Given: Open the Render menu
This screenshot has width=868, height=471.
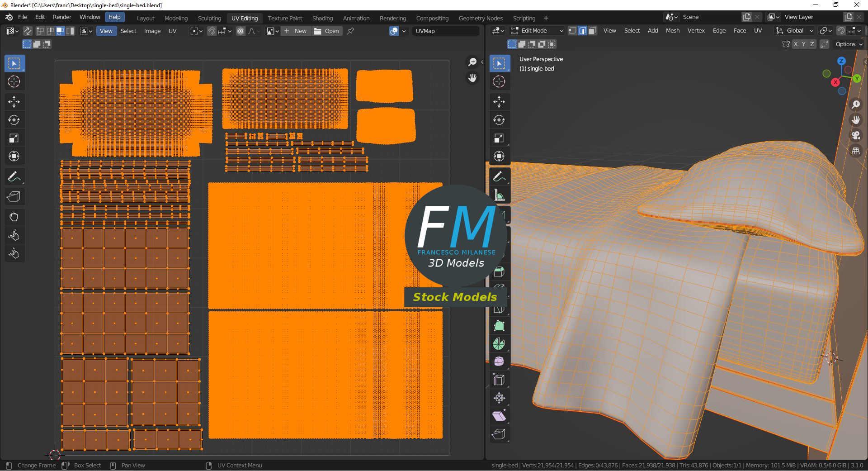Looking at the screenshot, I should click(62, 17).
